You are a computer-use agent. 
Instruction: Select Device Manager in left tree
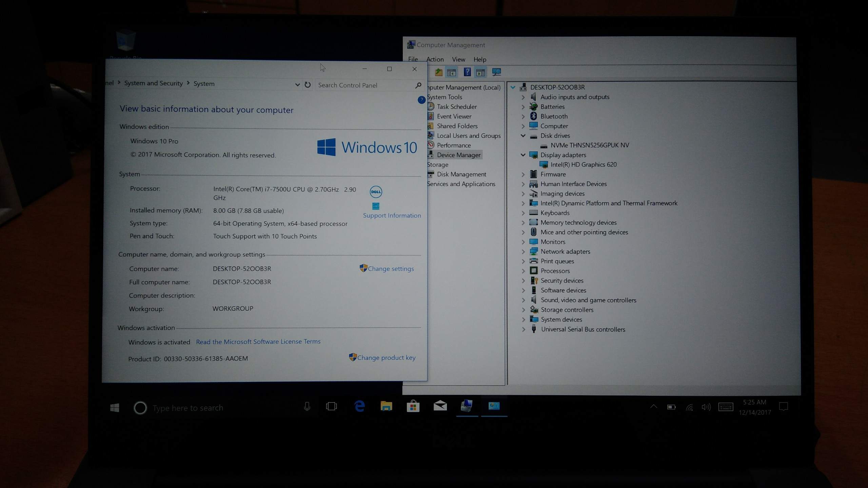click(458, 155)
